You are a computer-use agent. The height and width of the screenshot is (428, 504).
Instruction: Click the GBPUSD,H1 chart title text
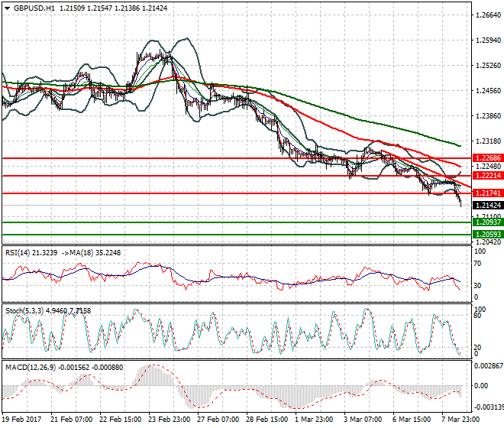34,8
